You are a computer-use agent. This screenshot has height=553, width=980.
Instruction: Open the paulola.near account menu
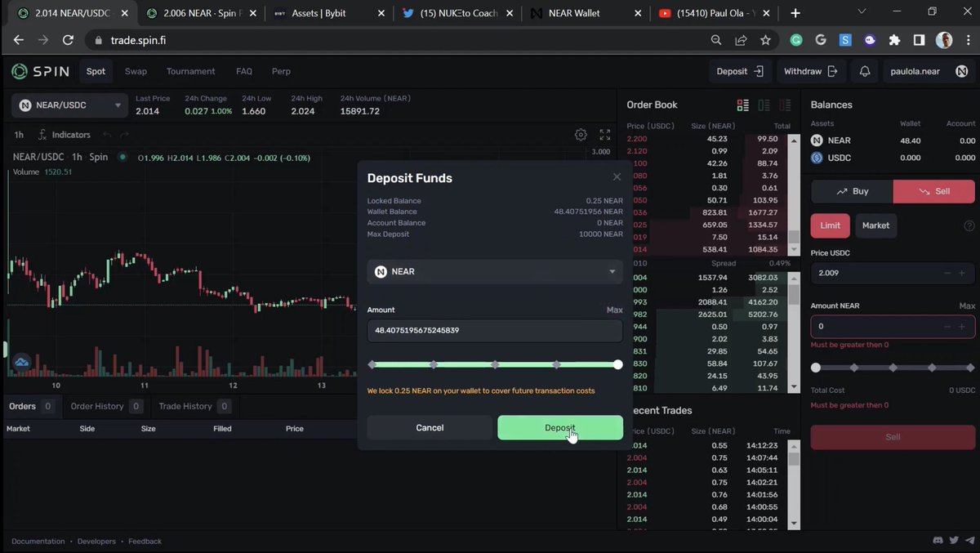[929, 71]
